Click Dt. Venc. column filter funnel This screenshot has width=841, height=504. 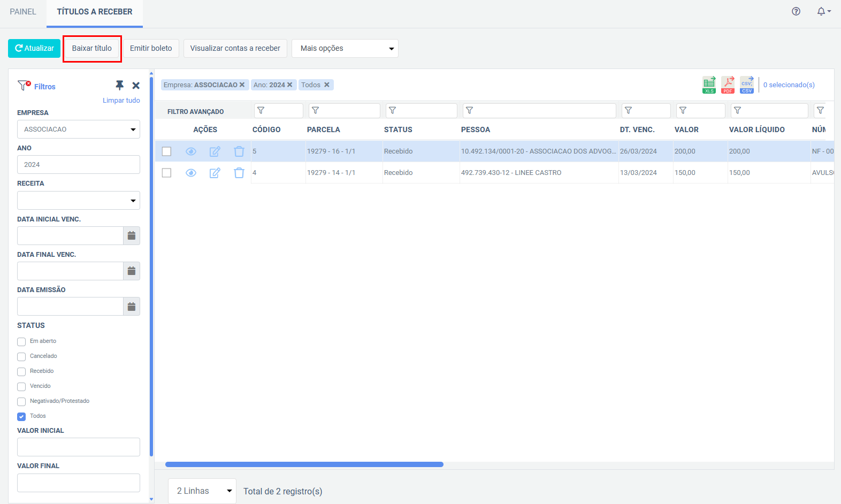point(628,110)
